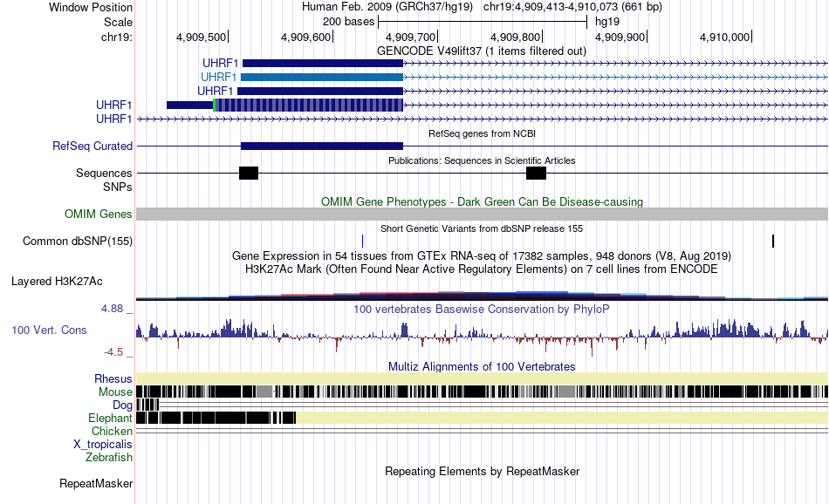Click the 4,910,000 ruler position
The image size is (829, 504).
[725, 37]
